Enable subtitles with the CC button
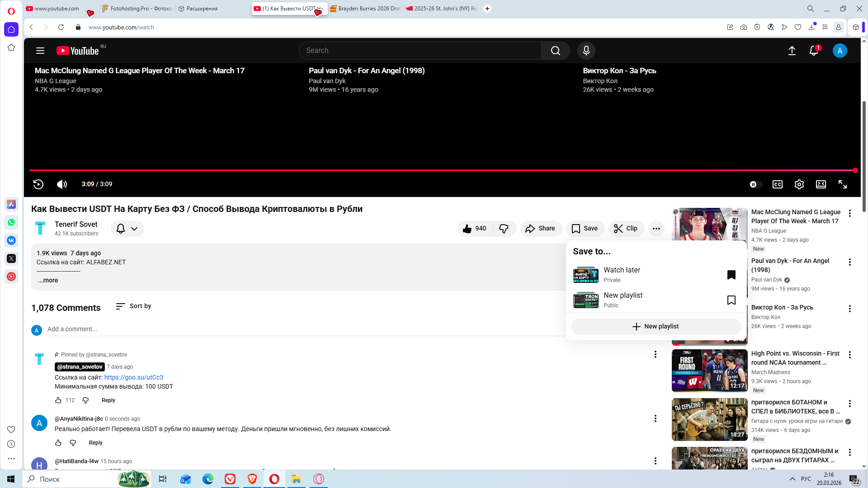Screen dimensions: 868x488 [x=777, y=184]
